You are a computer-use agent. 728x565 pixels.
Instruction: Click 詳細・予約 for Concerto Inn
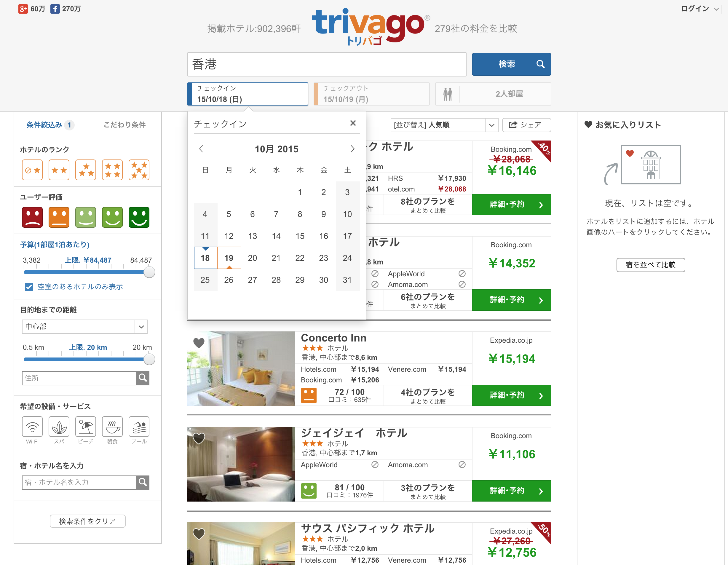(511, 396)
